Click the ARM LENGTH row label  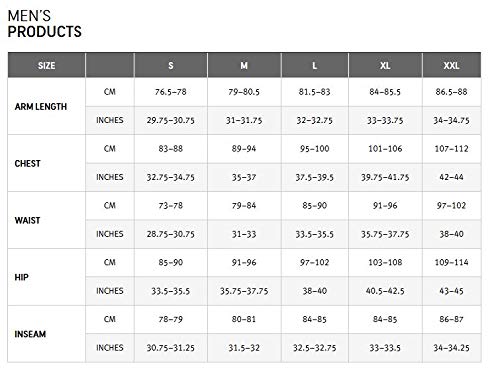[x=41, y=107]
